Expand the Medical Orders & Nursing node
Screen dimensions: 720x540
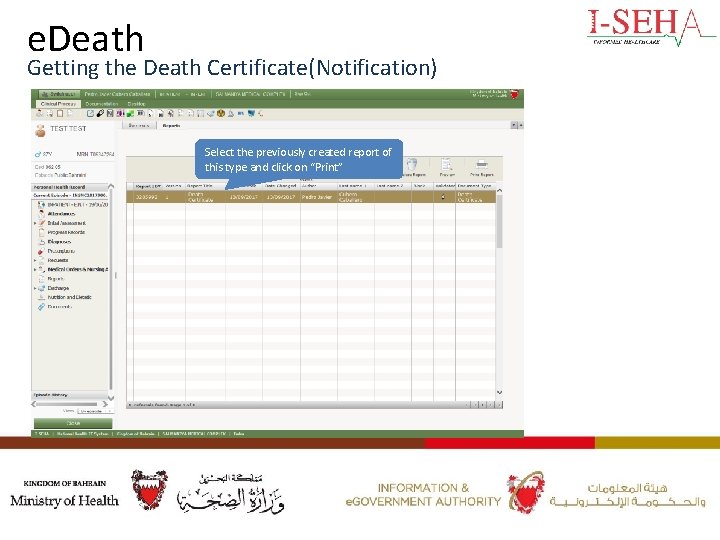point(35,270)
